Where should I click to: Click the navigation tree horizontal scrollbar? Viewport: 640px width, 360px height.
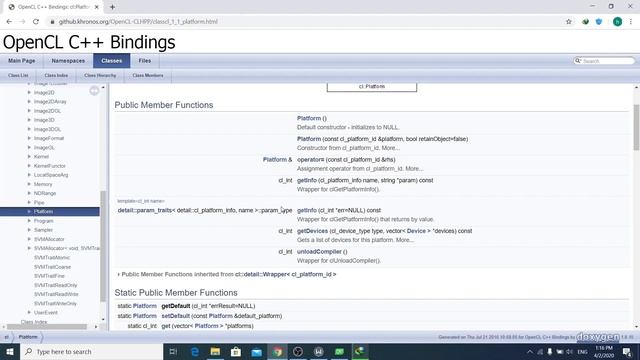pyautogui.click(x=47, y=327)
